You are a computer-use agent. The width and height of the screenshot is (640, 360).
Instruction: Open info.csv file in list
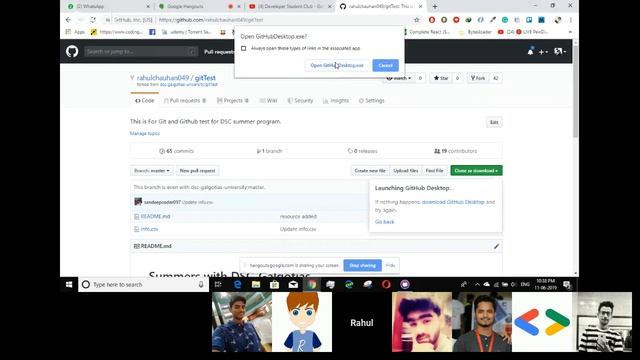pos(149,229)
